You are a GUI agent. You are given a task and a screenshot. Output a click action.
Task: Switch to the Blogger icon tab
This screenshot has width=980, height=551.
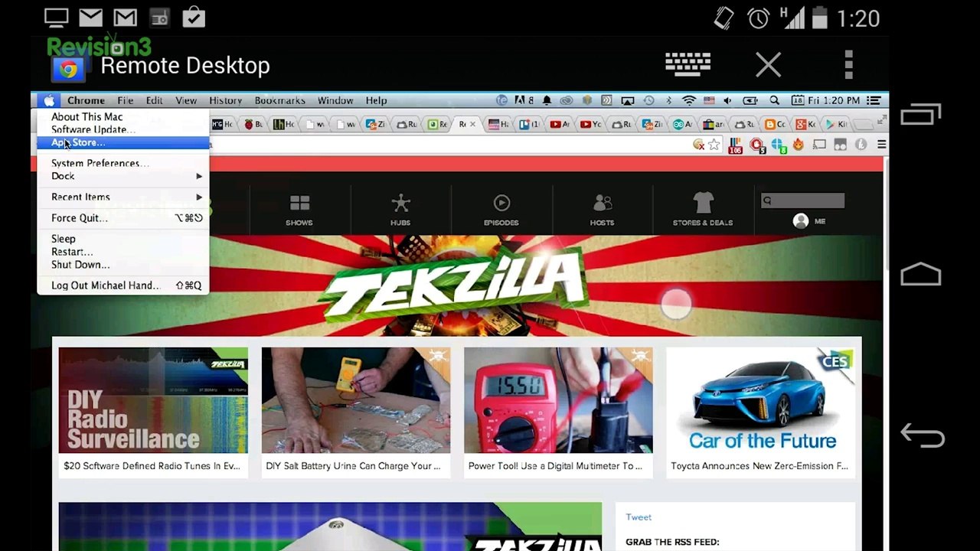(776, 124)
